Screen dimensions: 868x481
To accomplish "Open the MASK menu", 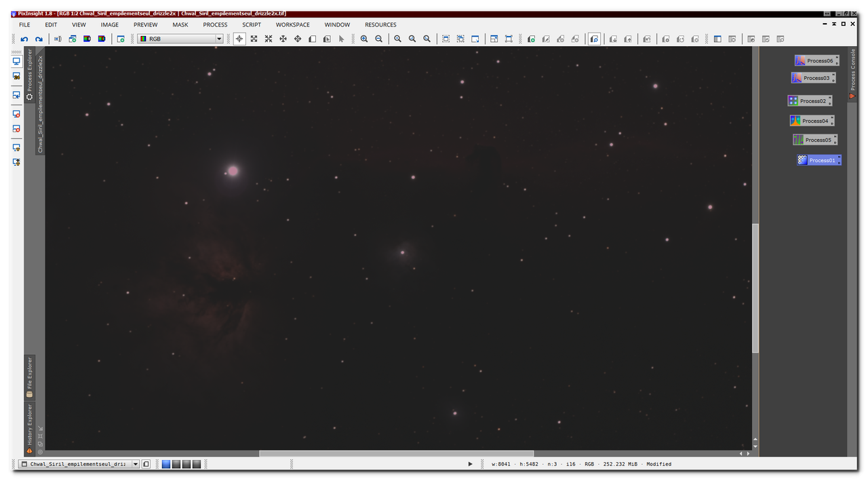I will (x=180, y=24).
